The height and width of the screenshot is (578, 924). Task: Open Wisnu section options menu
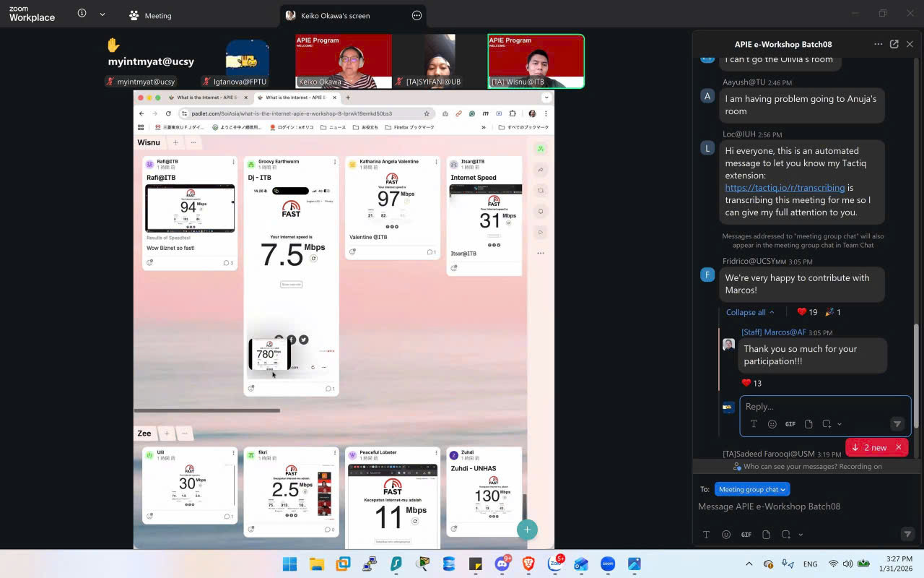(x=193, y=142)
